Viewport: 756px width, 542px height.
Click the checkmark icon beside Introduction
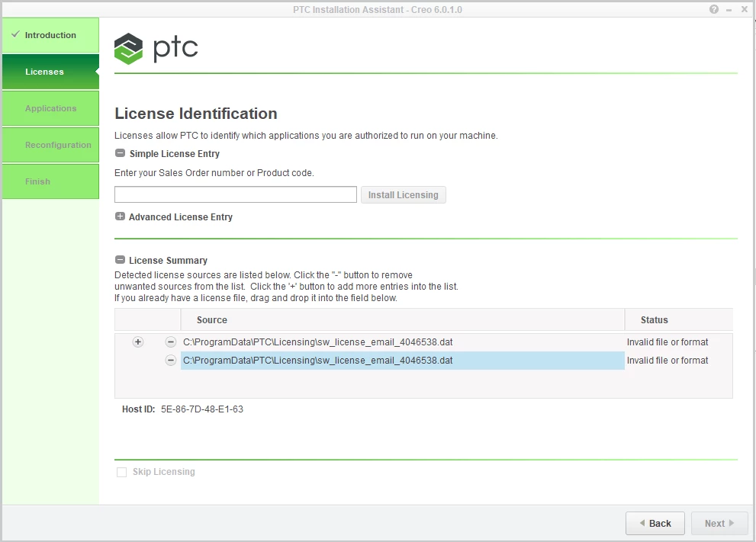click(16, 34)
